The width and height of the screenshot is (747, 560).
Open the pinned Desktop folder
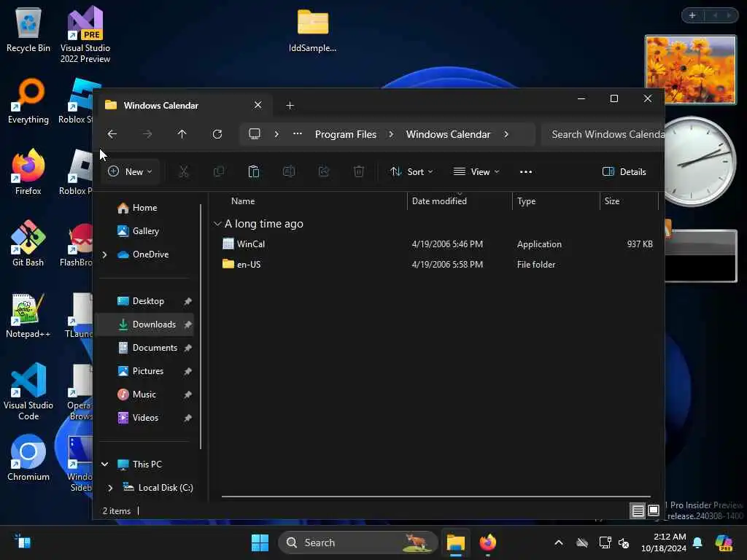(x=148, y=301)
